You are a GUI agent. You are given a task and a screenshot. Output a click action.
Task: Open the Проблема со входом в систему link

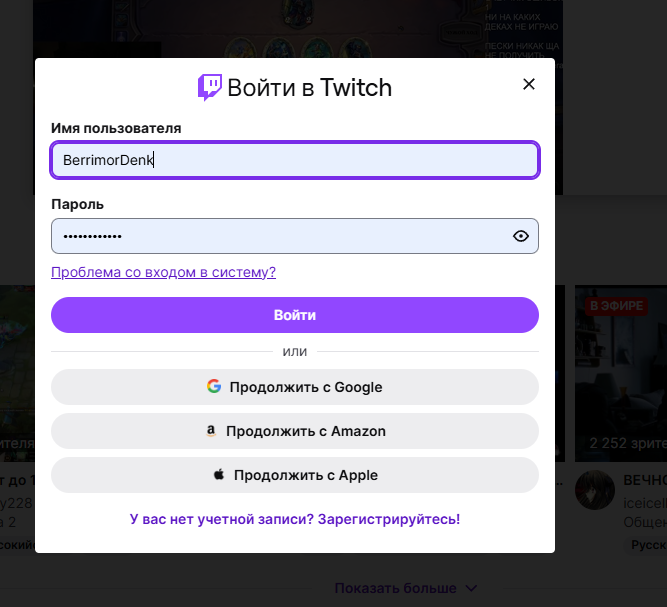pos(163,272)
